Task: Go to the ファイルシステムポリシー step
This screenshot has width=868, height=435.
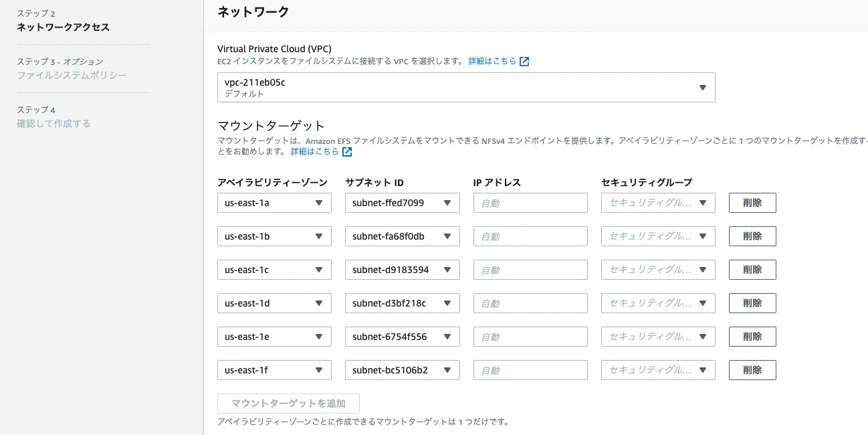Action: click(72, 76)
